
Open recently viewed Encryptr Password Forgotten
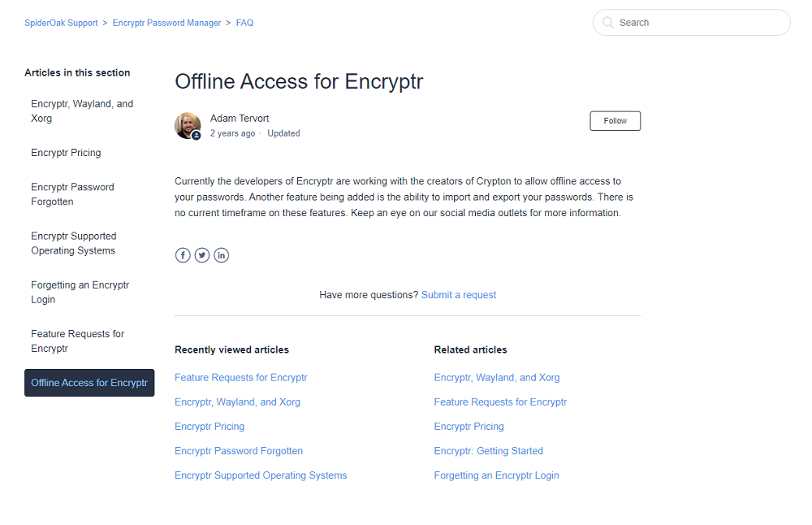point(238,450)
